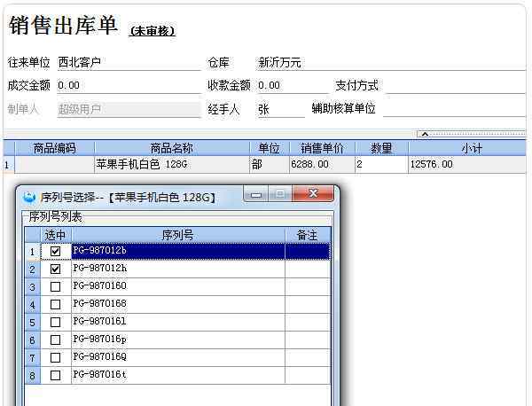Collapse the header panel with the up chevron

(425, 134)
